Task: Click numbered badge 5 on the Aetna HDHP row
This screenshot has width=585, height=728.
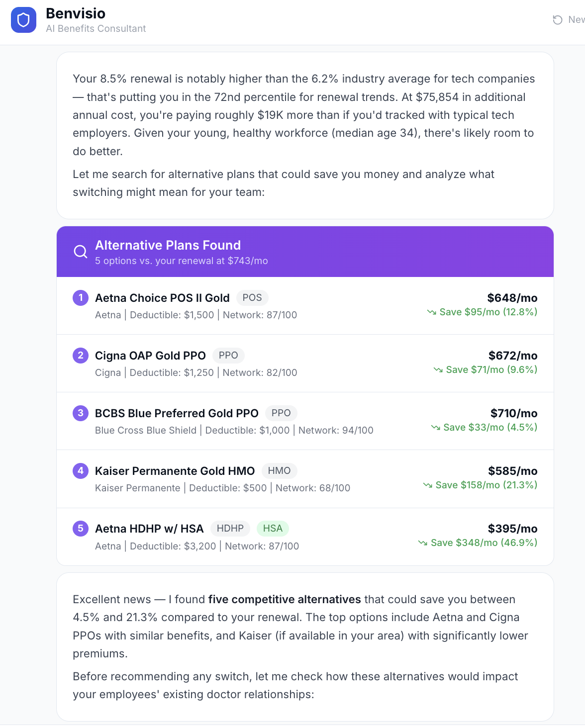Action: [x=80, y=529]
